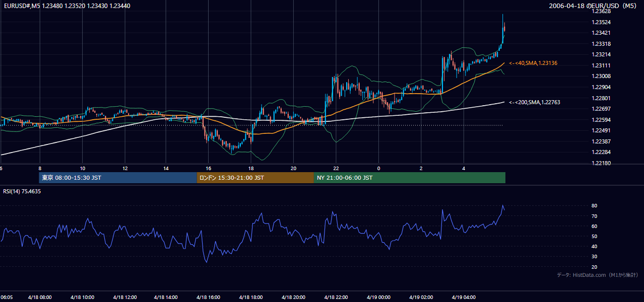Click the 4/18 22:00 time label
This screenshot has height=302, width=644.
tap(336, 297)
